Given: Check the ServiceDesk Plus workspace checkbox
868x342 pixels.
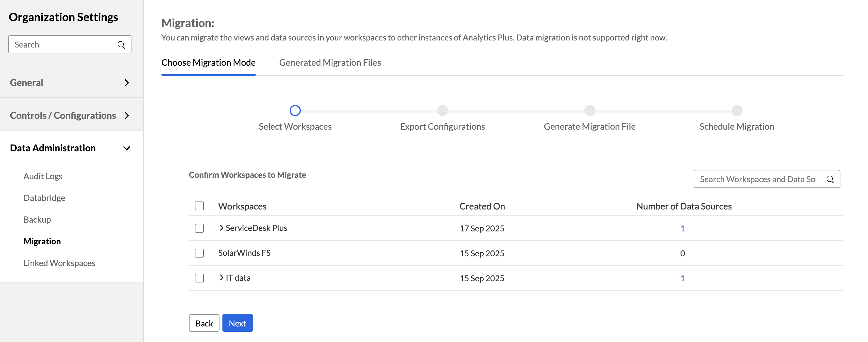Looking at the screenshot, I should pos(199,228).
